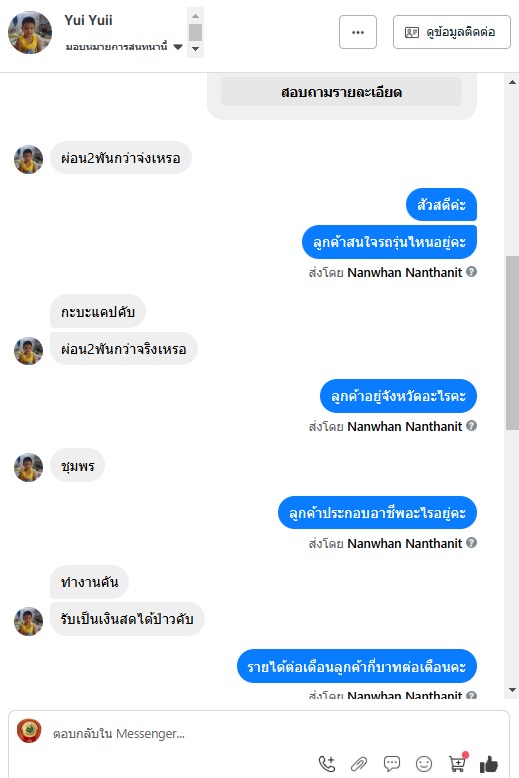Screen dimensions: 519x778
Task: Click chat scrollbar down arrow
Action: tap(512, 690)
